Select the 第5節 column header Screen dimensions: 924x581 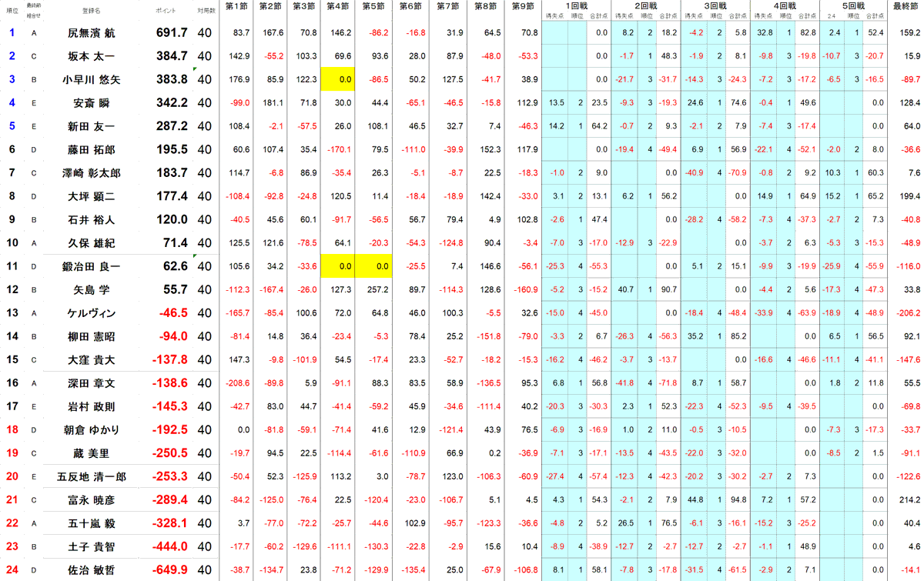(374, 6)
